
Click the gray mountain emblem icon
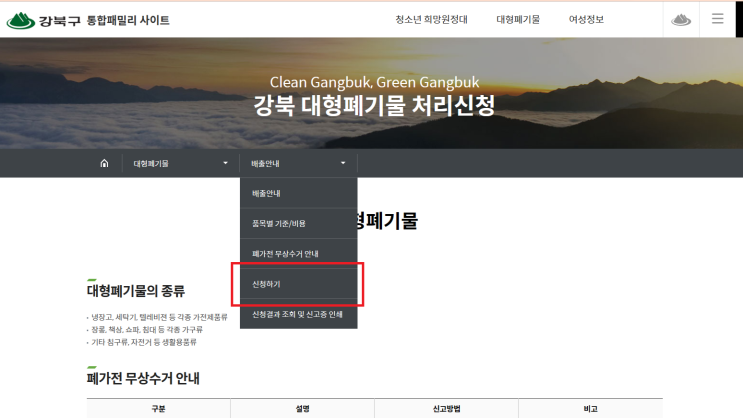(x=681, y=20)
